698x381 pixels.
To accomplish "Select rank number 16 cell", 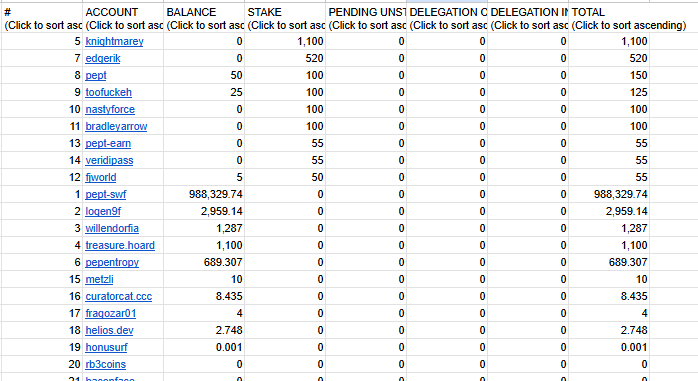I will click(42, 296).
